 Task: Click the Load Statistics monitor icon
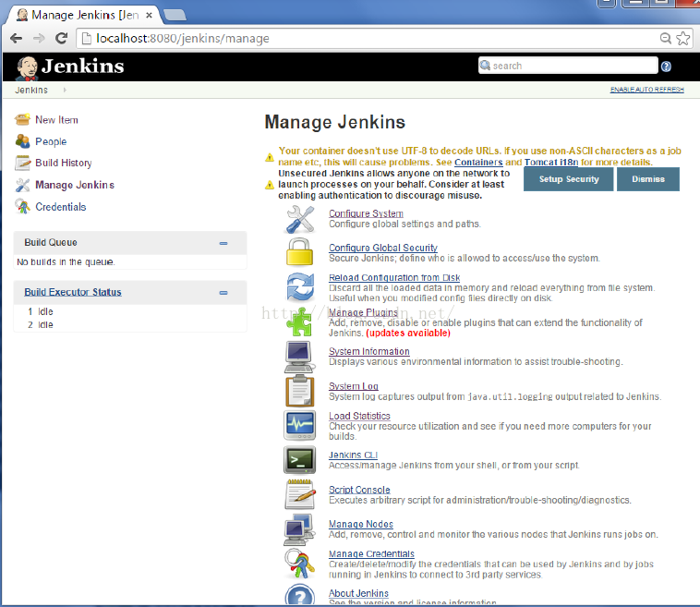tap(300, 425)
